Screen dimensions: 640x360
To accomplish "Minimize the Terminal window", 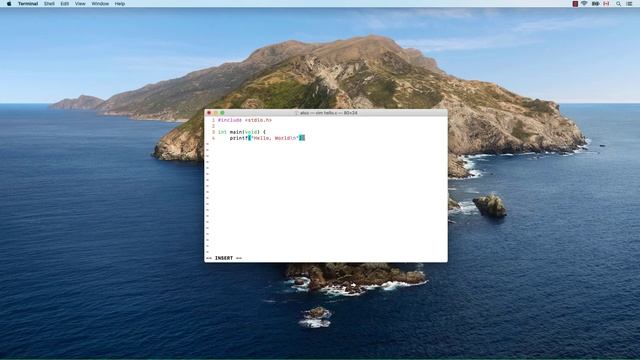I will coord(216,113).
